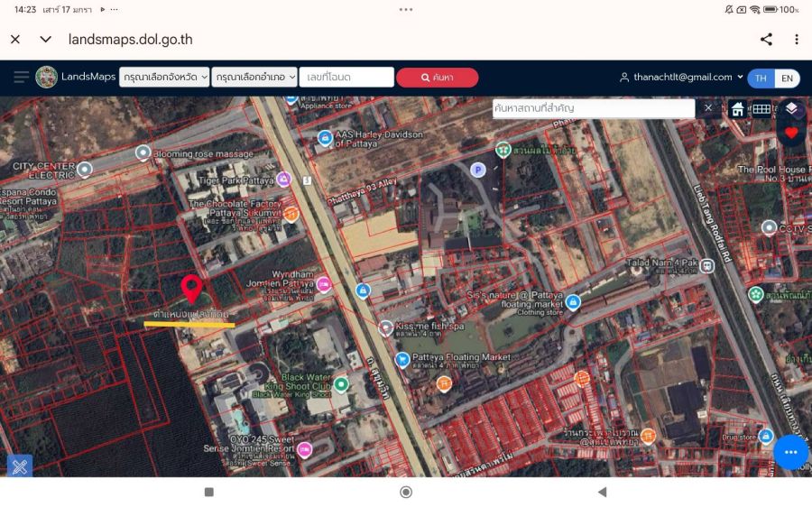This screenshot has width=812, height=507.
Task: Open the map layers panel
Action: (x=791, y=108)
